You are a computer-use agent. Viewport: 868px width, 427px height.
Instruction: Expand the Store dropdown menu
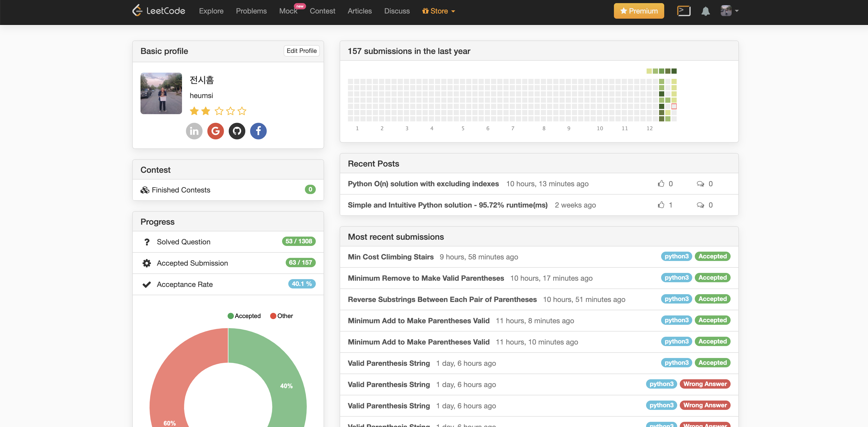pos(439,11)
